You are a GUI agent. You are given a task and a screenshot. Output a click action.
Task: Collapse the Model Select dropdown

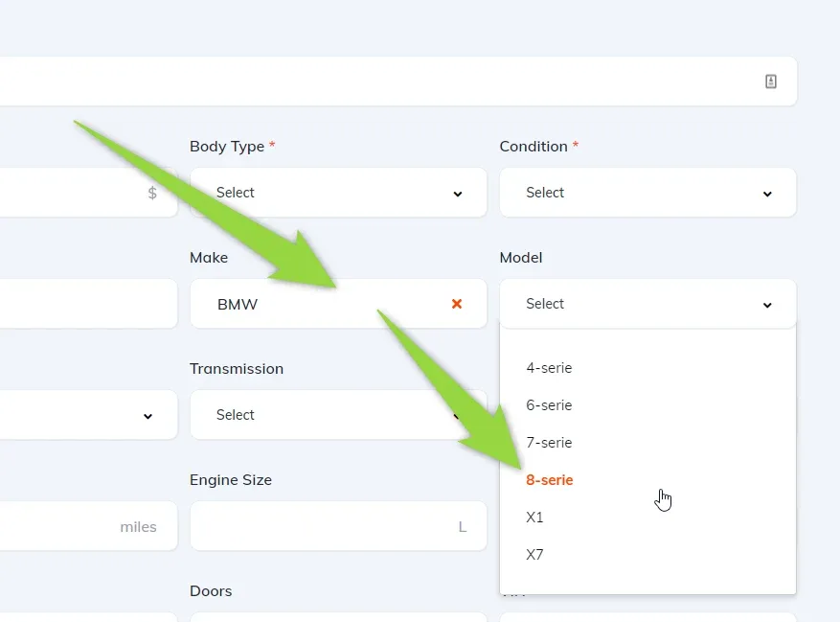coord(647,304)
